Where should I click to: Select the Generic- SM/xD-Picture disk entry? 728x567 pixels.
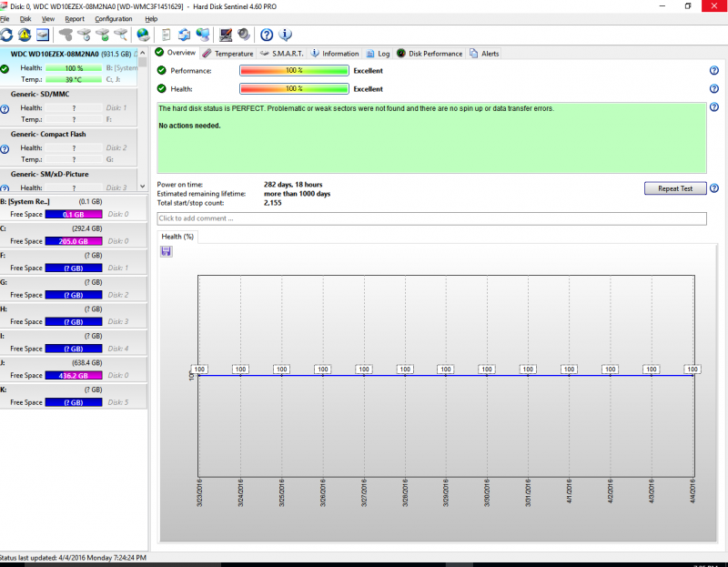69,179
